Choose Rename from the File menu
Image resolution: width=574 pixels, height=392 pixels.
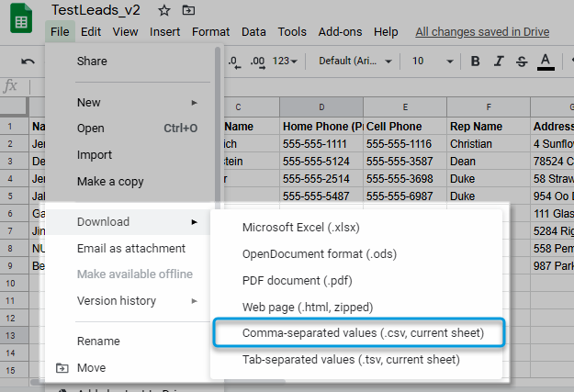127,342
